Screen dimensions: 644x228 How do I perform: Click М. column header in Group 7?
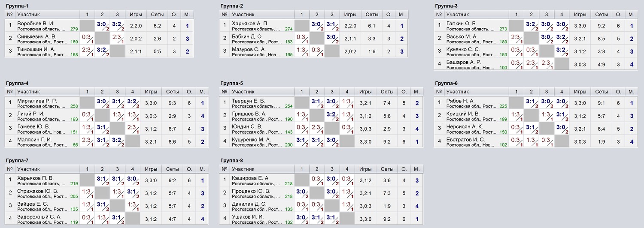point(202,169)
